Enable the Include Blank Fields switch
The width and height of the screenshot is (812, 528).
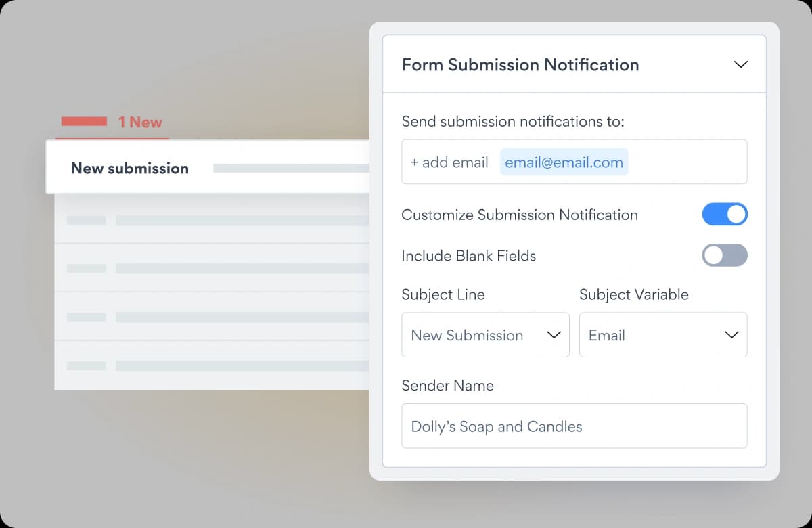click(x=725, y=255)
